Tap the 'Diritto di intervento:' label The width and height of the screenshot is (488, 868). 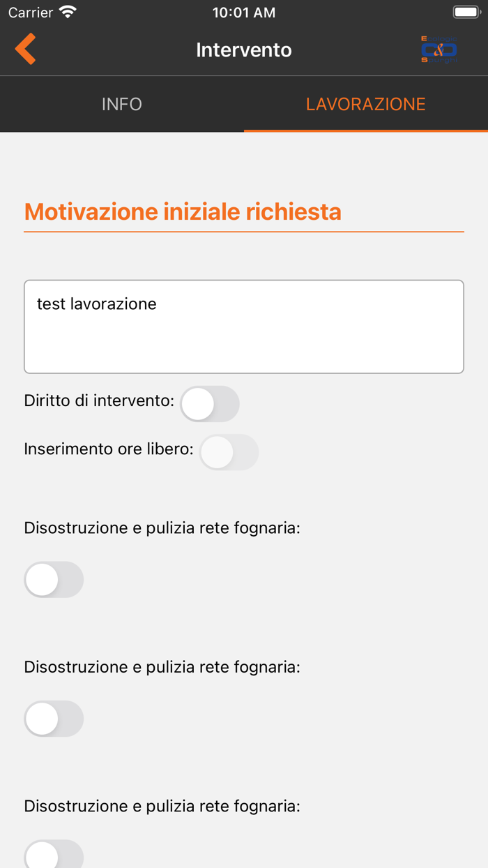[x=99, y=401]
